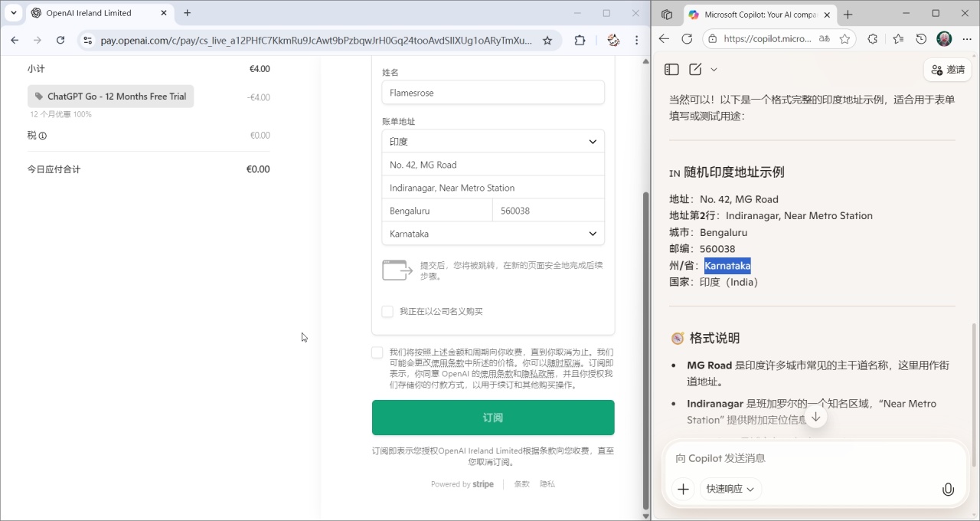Click highlighted Karnataka text in Copilot
The image size is (980, 521).
pos(727,266)
